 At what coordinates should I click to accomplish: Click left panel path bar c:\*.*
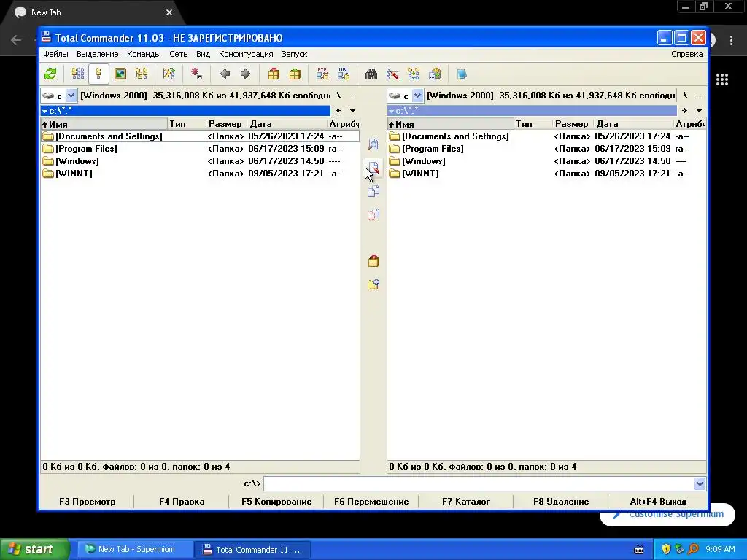[185, 111]
